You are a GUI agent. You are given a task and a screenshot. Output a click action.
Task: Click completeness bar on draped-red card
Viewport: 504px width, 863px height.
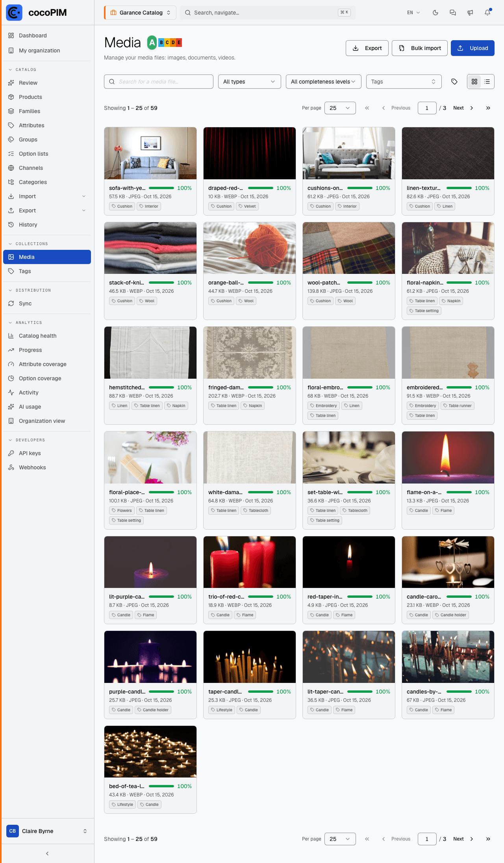tap(261, 188)
